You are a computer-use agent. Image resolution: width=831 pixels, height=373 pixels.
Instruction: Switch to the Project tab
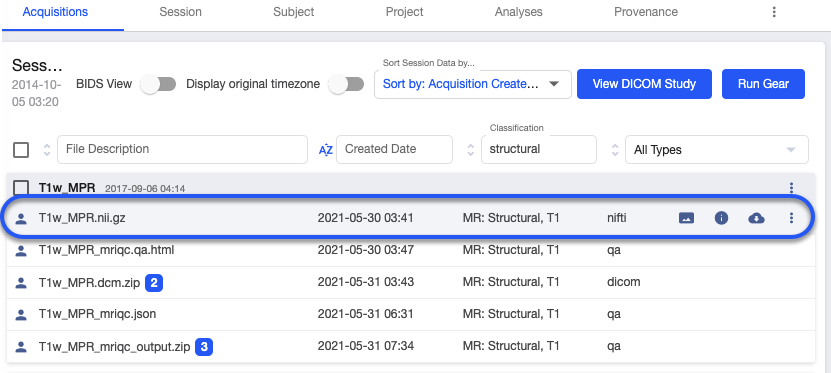click(404, 12)
